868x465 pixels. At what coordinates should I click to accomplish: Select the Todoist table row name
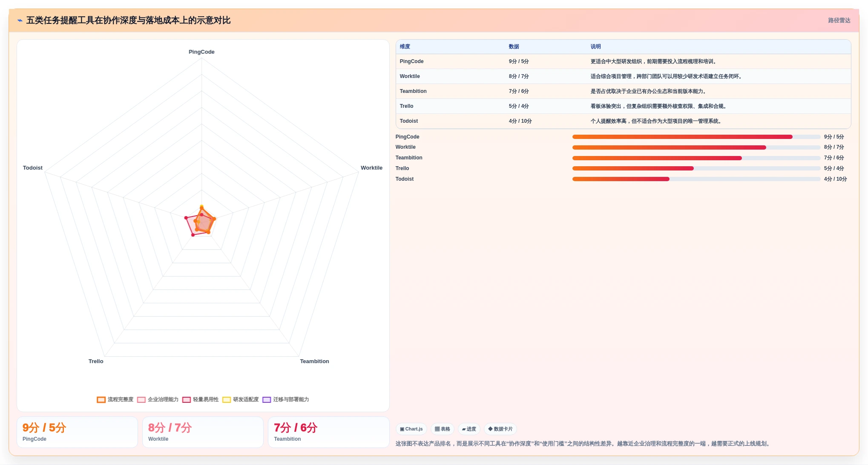pos(409,121)
